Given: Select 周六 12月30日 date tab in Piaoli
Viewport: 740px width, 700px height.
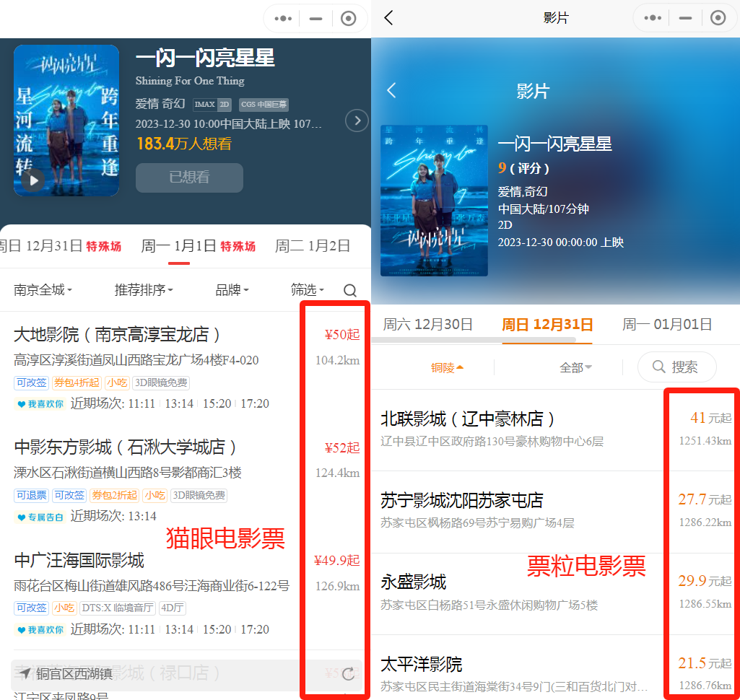Looking at the screenshot, I should tap(427, 325).
